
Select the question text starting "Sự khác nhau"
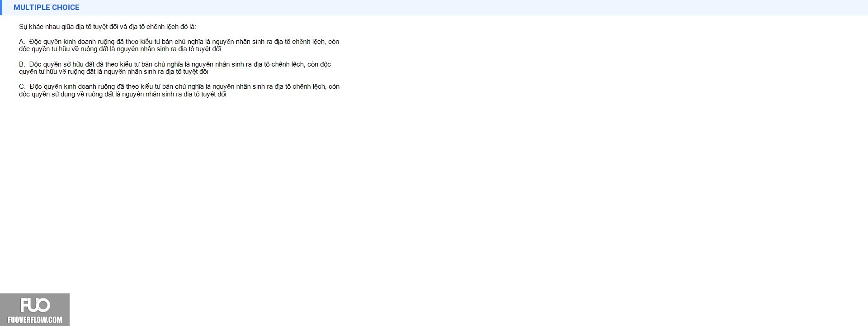click(108, 27)
